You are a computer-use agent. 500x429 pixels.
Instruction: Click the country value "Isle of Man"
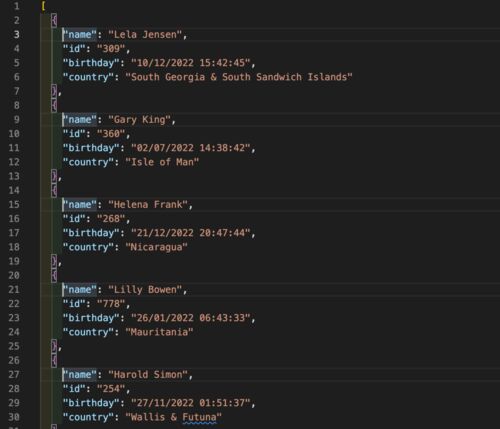click(162, 162)
